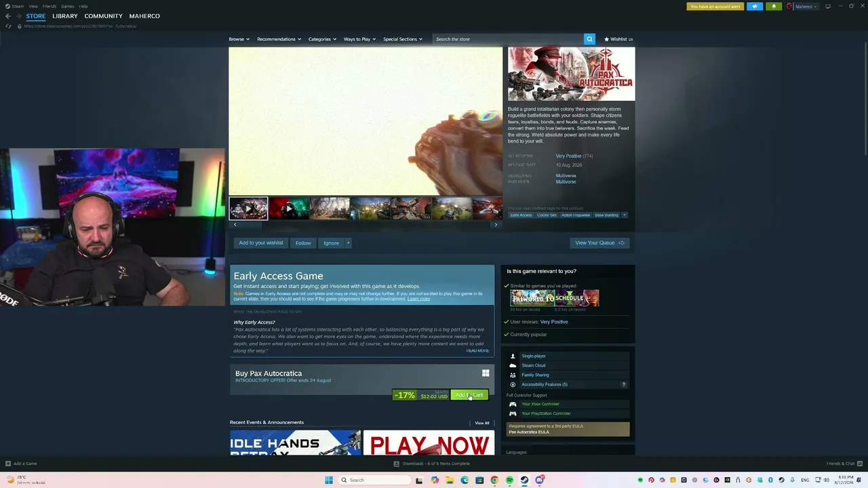
Task: Open the Accessibility Features help question mark
Action: tap(624, 384)
